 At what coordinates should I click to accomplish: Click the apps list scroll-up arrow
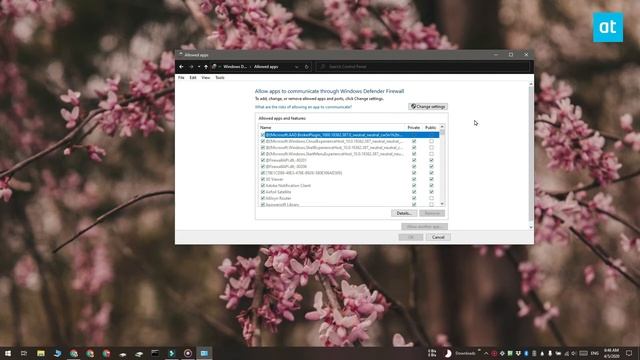(442, 127)
